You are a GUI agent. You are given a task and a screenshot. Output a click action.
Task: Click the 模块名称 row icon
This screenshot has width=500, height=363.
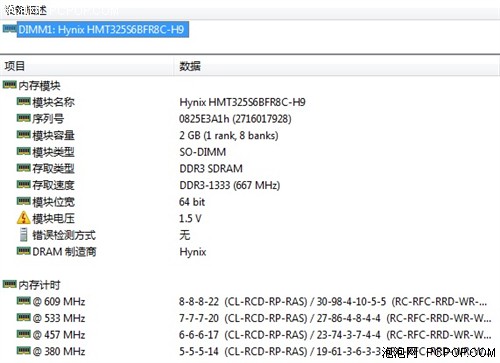coord(24,101)
